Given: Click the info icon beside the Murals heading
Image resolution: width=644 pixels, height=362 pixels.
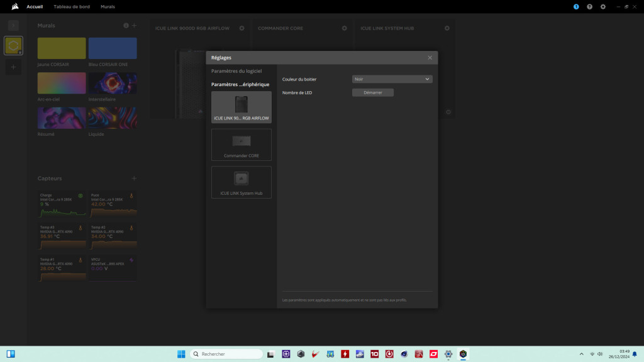Looking at the screenshot, I should (125, 25).
